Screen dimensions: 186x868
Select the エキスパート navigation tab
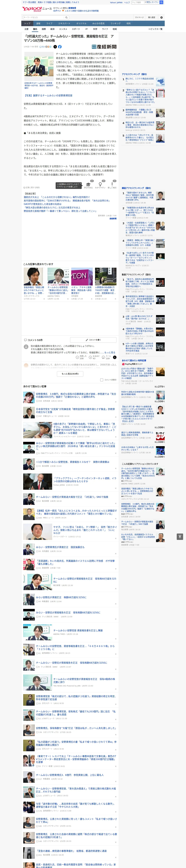pos(64,24)
